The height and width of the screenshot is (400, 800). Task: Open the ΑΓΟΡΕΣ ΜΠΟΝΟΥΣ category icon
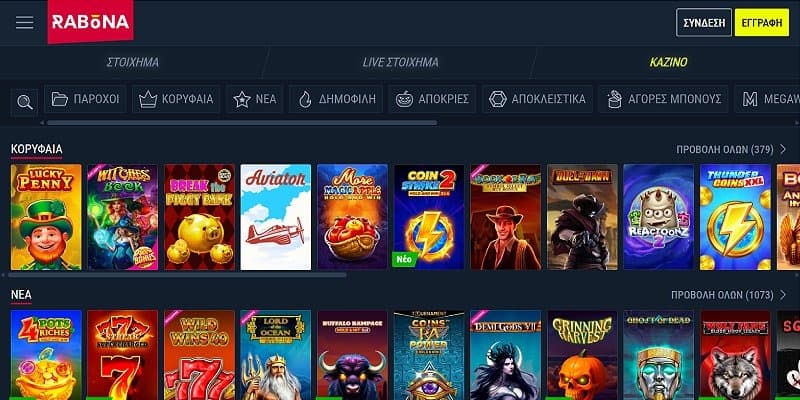click(x=615, y=99)
